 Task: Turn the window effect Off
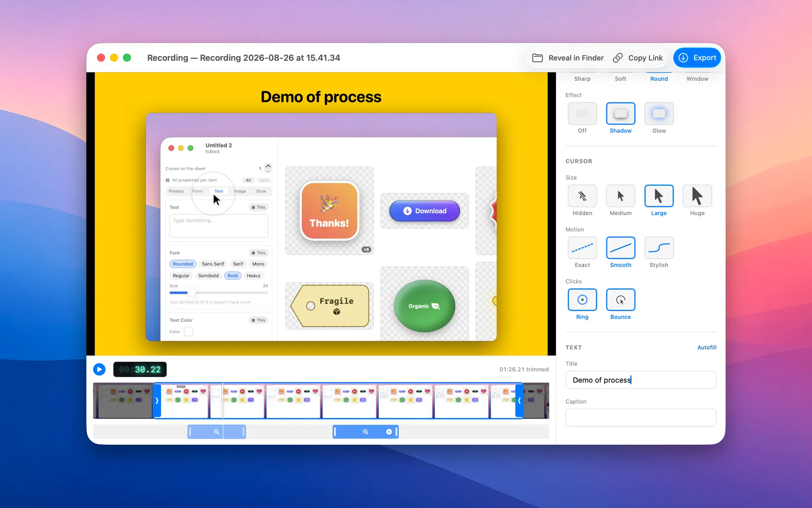click(582, 114)
